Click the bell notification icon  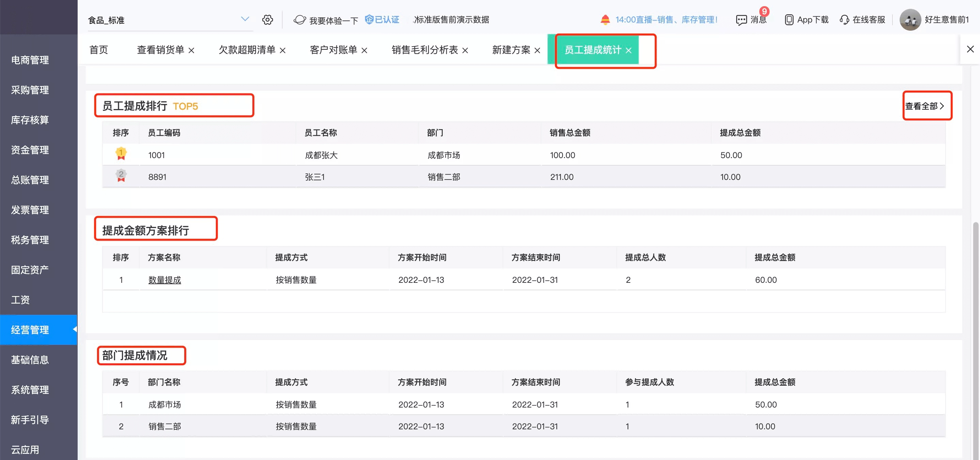click(x=605, y=19)
